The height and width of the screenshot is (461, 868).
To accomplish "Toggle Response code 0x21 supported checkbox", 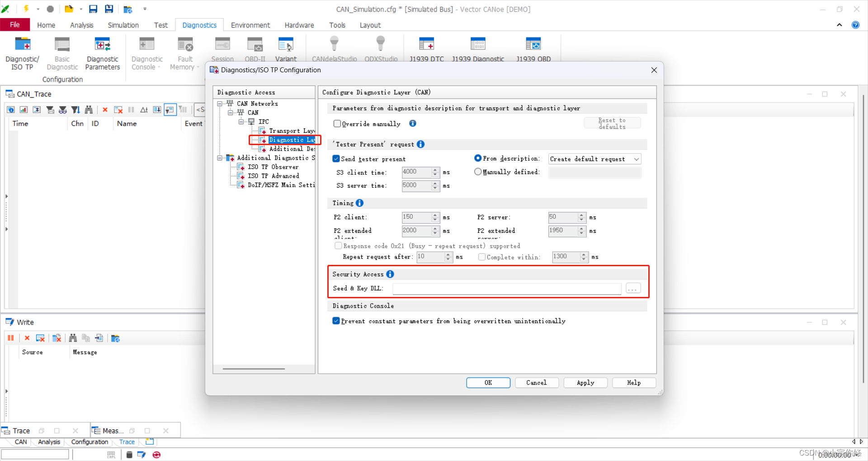I will [338, 245].
